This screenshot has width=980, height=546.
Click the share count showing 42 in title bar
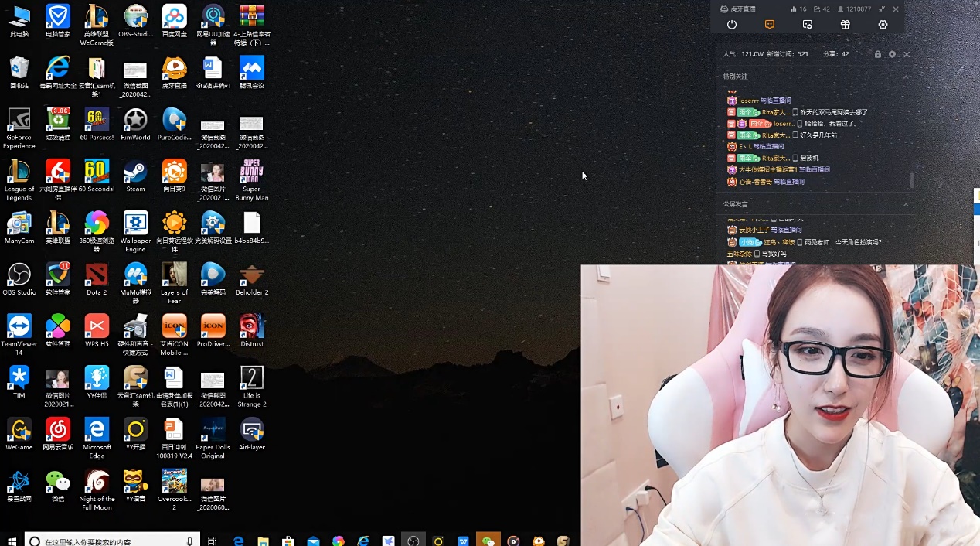(x=822, y=9)
